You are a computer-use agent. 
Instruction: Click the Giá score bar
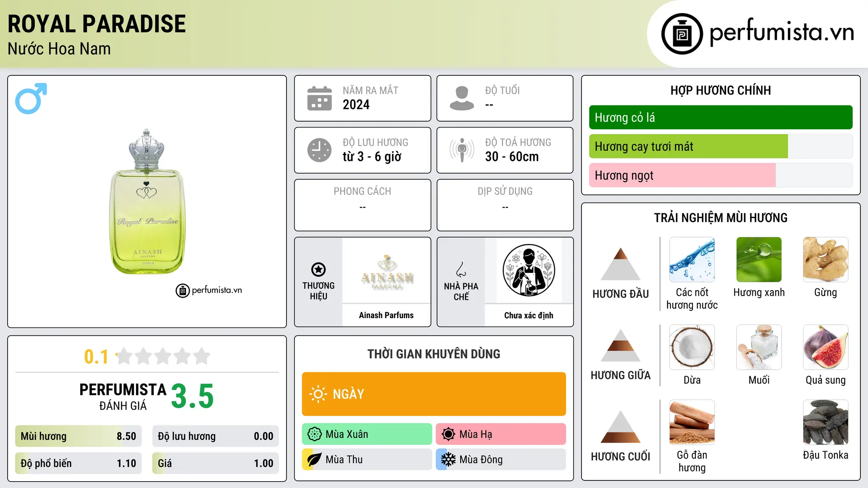(216, 463)
